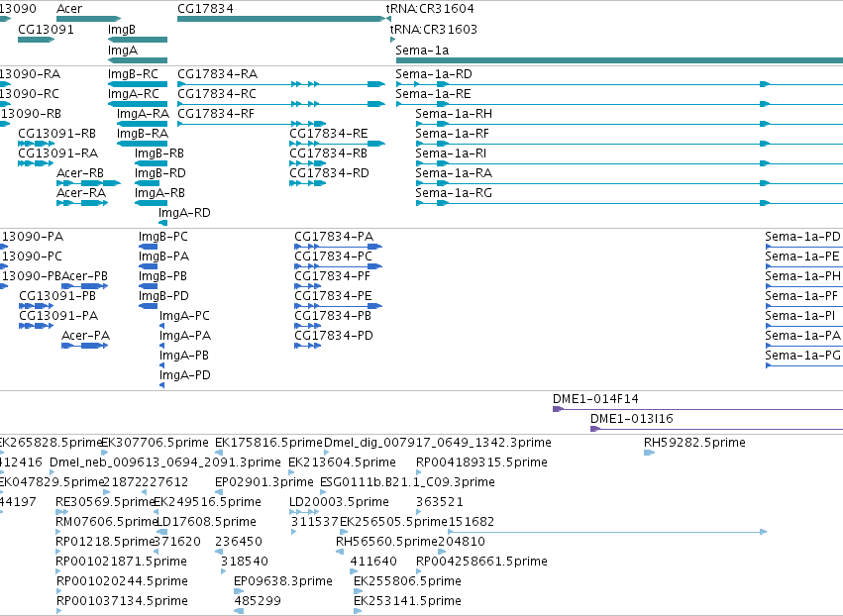The height and width of the screenshot is (616, 843).
Task: Select EST RP001037134.5prime
Action: [58, 611]
